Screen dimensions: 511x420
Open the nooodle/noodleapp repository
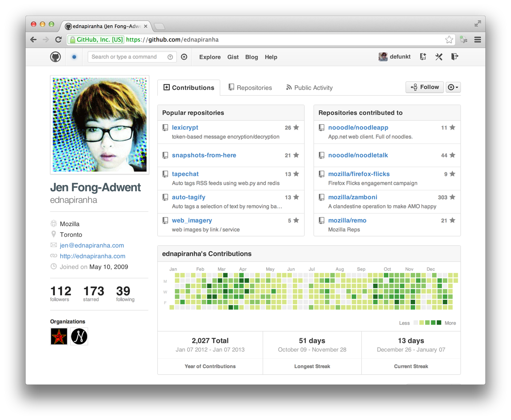pyautogui.click(x=358, y=127)
